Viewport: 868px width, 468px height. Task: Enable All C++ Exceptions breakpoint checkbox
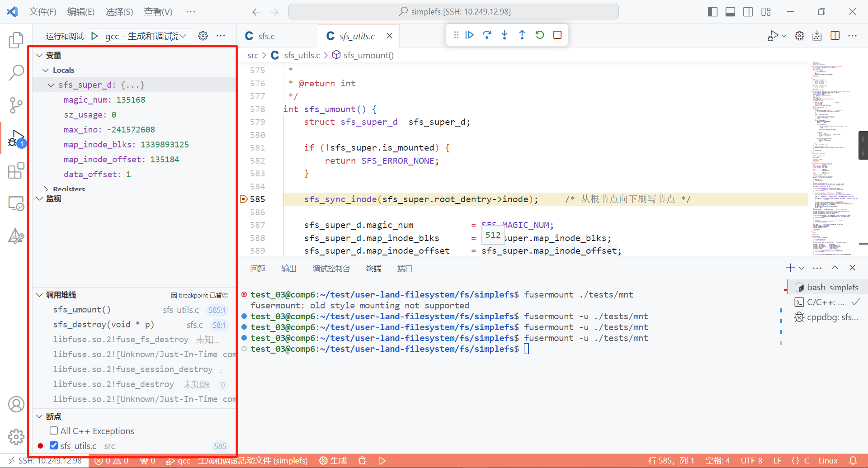tap(54, 430)
